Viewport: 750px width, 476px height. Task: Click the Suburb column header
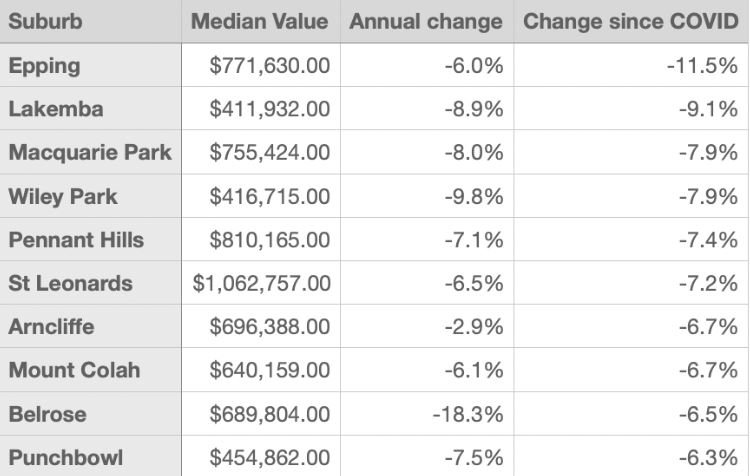coord(46,21)
